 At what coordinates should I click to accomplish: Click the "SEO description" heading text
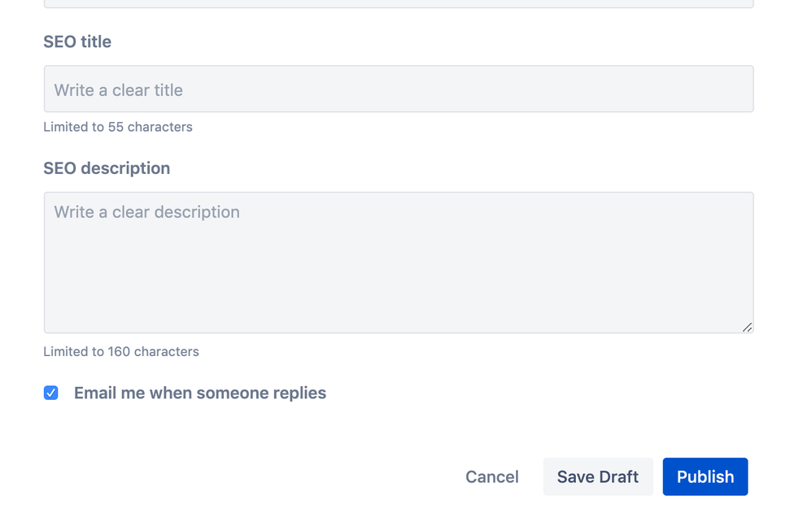click(107, 168)
